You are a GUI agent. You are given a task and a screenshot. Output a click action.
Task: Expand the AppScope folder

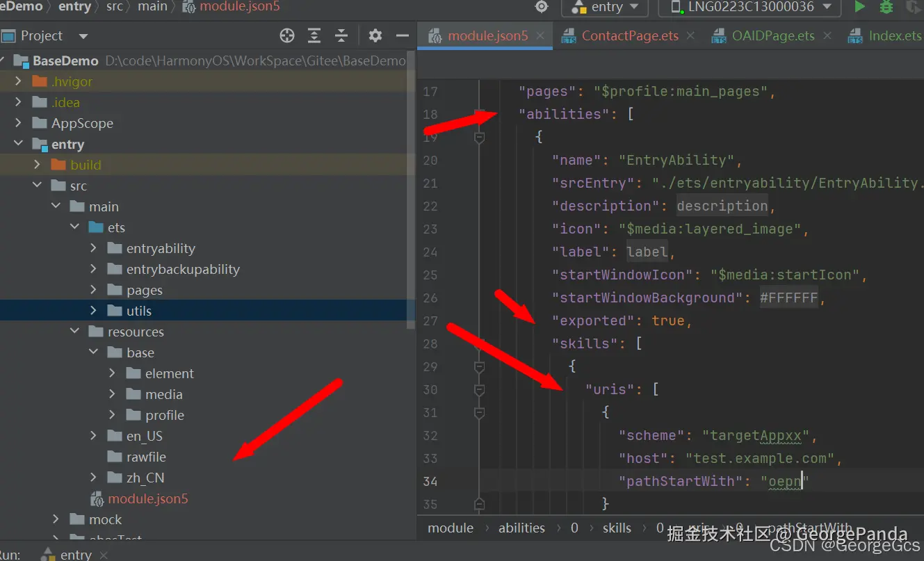tap(19, 123)
